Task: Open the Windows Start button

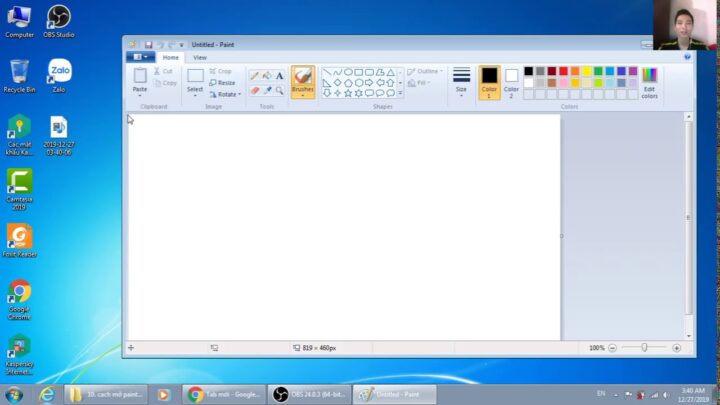Action: click(x=14, y=395)
